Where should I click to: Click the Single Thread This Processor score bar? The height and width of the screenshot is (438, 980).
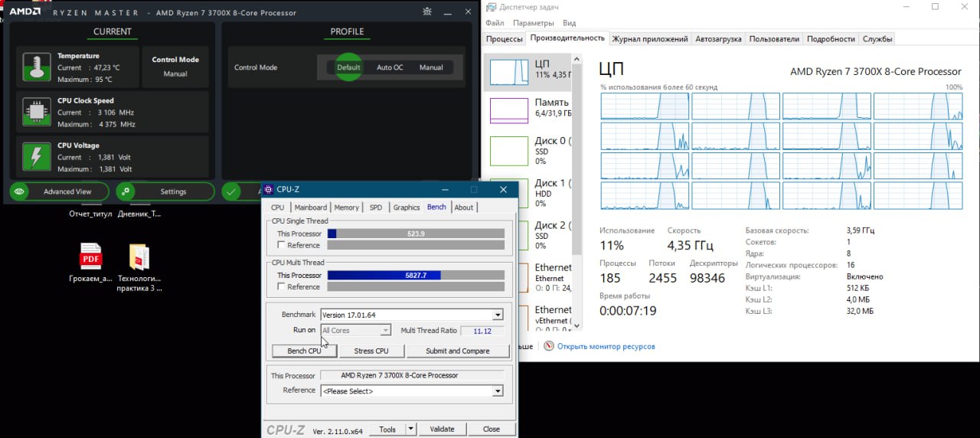(416, 234)
